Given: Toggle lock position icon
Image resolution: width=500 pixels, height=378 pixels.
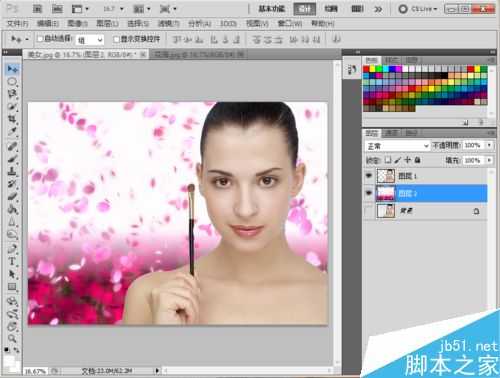Looking at the screenshot, I should (407, 160).
